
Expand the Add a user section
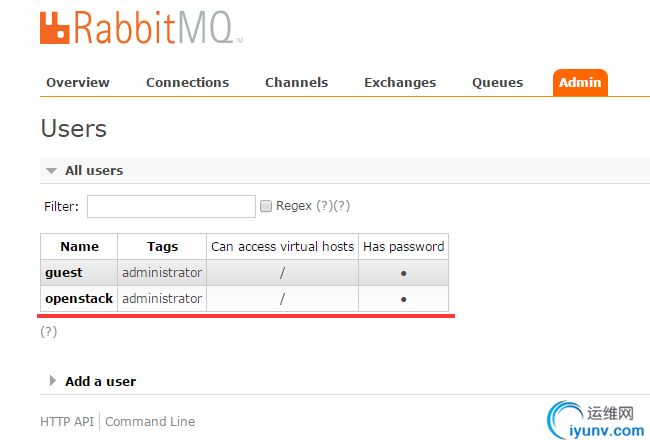coord(53,381)
